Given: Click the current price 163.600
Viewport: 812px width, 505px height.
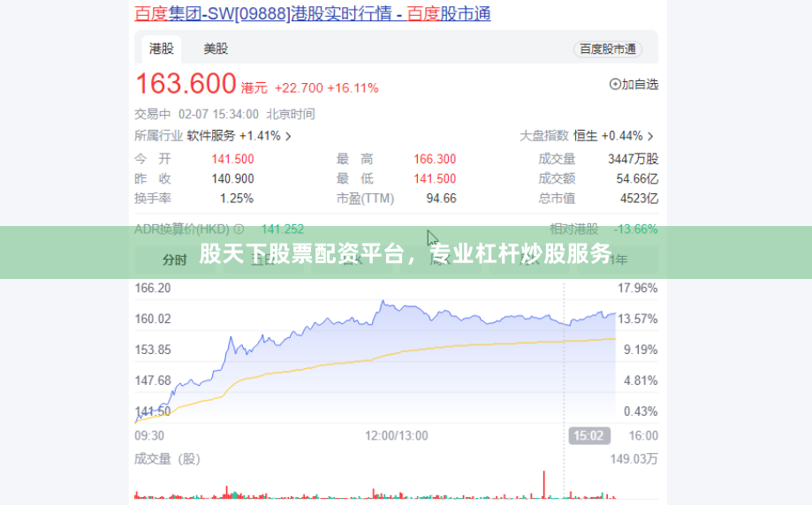Looking at the screenshot, I should (186, 84).
